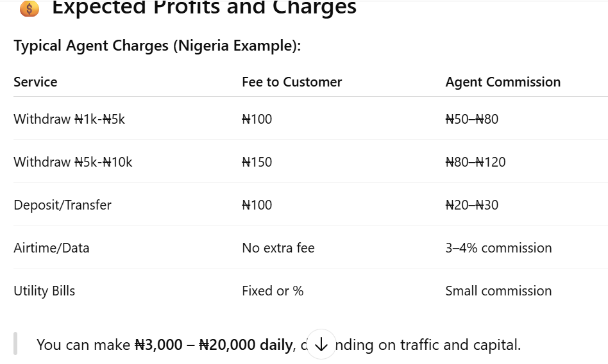Click the 3–4% commission cell
Viewport: 608px width, 364px height.
pos(498,248)
